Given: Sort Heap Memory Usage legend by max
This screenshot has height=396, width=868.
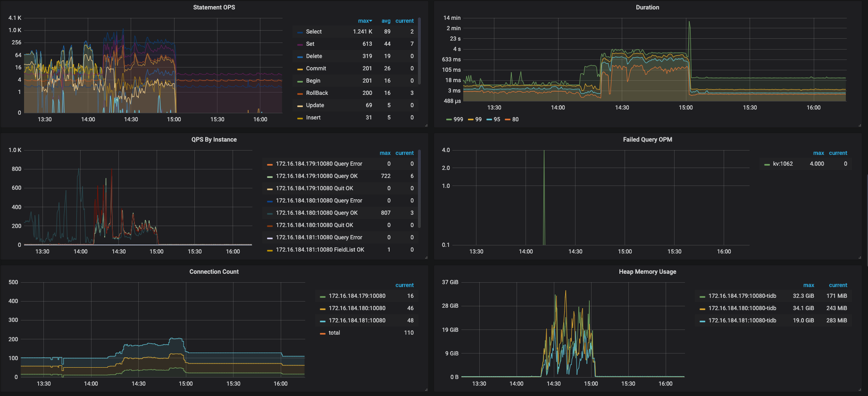Looking at the screenshot, I should click(x=809, y=285).
